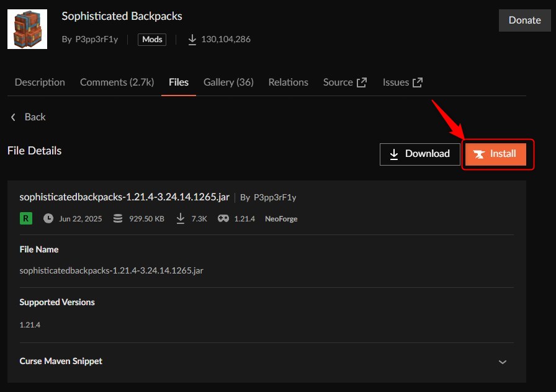556x392 pixels.
Task: Click the File Name section heading
Action: [39, 249]
